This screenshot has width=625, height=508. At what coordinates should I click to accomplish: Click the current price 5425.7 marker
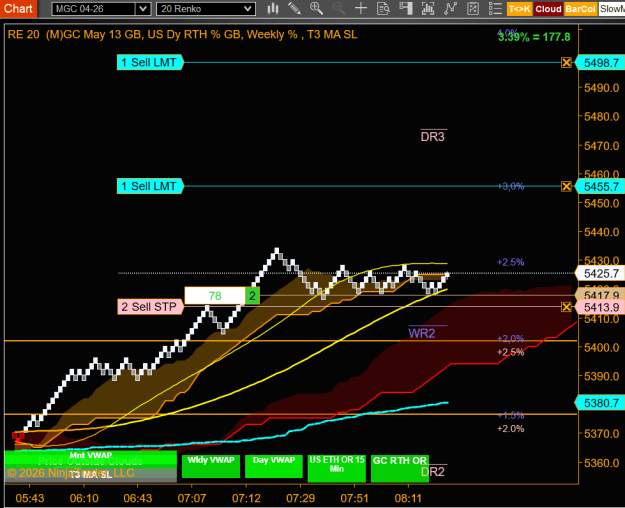pos(601,274)
